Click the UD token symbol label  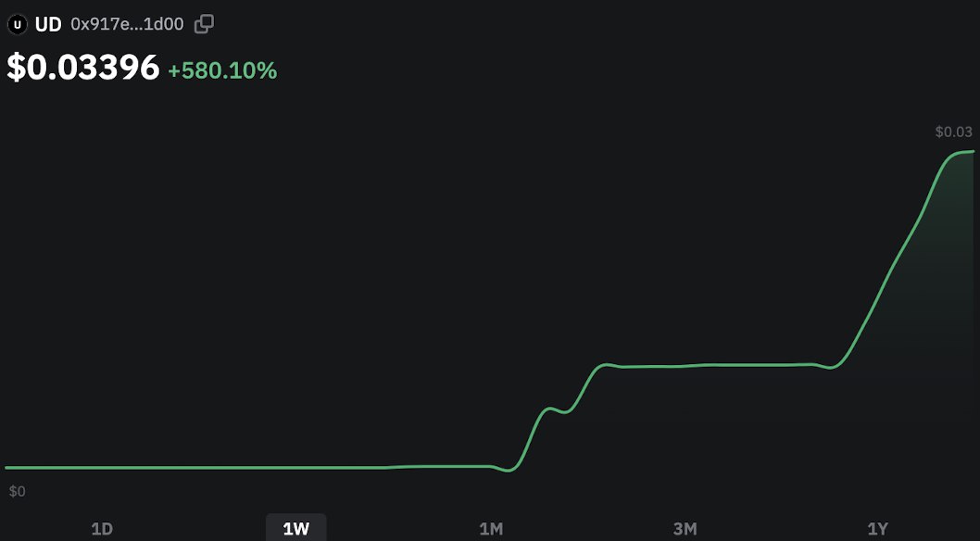tap(48, 24)
